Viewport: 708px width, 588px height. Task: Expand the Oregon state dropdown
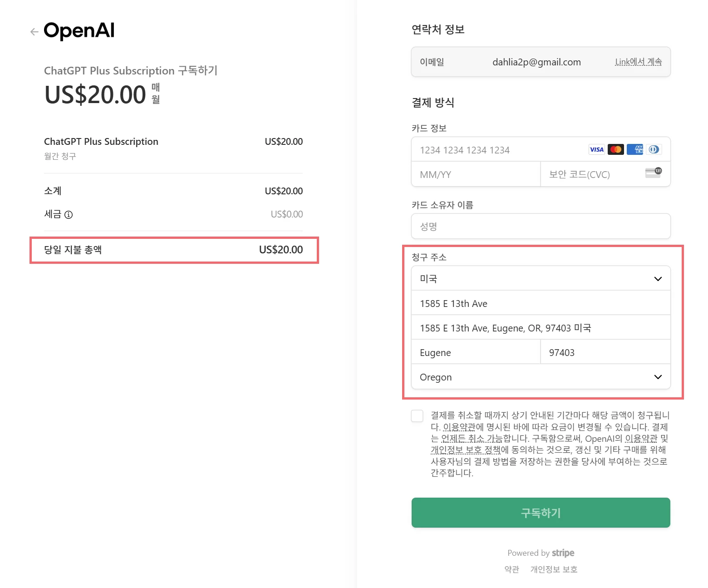(x=541, y=377)
